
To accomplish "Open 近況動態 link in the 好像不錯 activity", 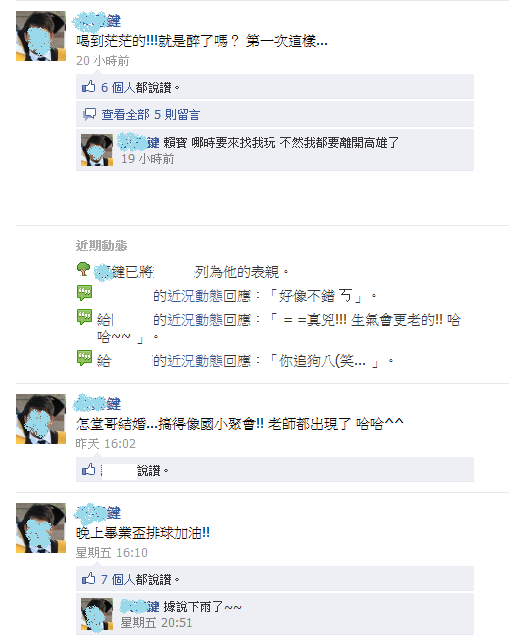I will [195, 296].
